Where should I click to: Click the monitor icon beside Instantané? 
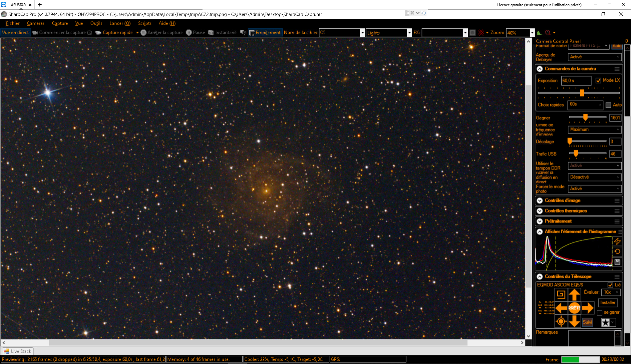click(x=243, y=33)
